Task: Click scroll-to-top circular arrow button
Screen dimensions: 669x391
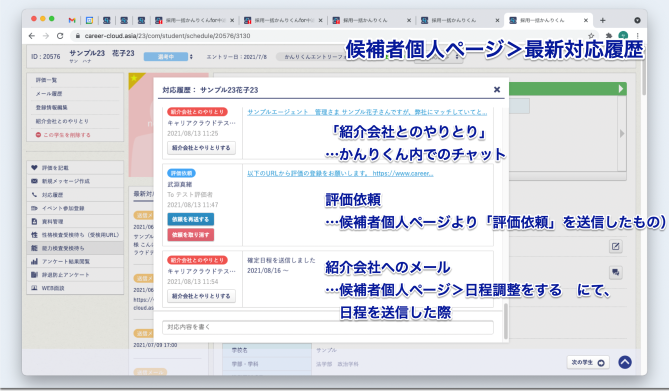Action: (625, 362)
